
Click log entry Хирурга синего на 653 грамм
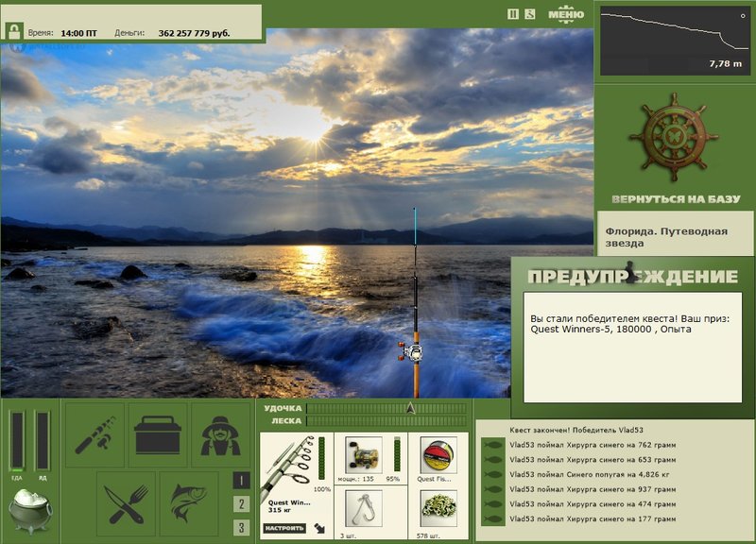(593, 460)
